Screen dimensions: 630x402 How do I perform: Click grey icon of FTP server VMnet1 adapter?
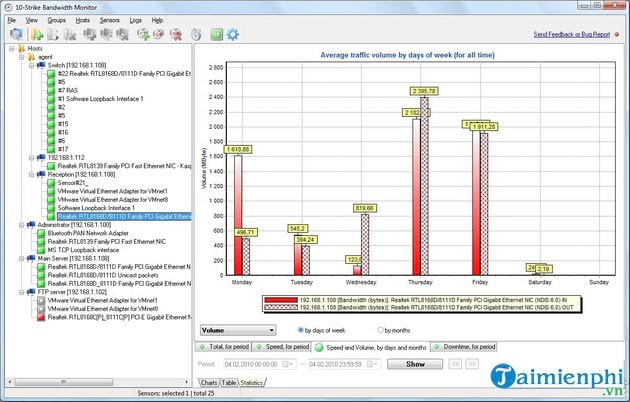[41, 300]
